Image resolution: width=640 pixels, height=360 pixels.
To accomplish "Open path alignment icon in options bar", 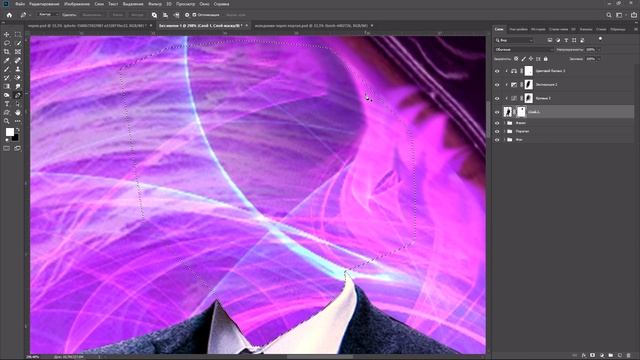I will [165, 15].
